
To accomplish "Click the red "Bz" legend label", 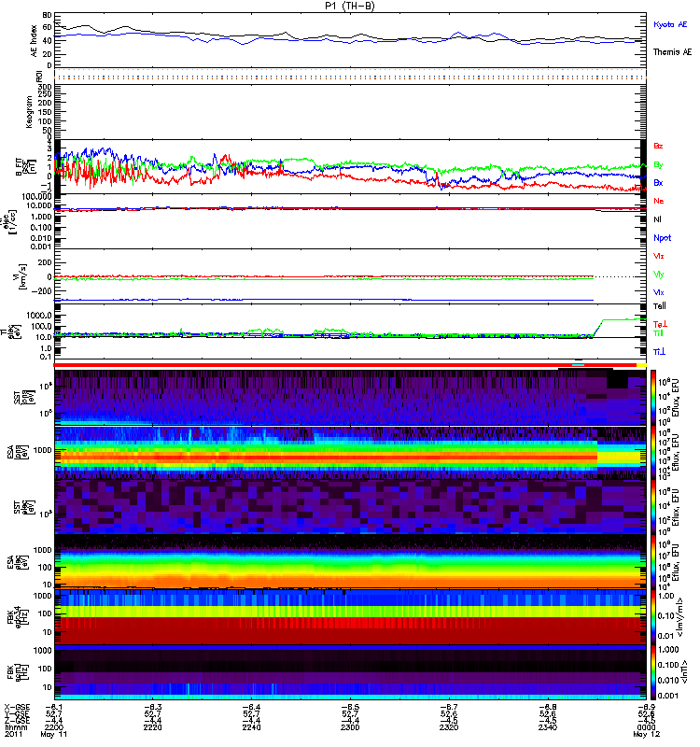I will 658,146.
